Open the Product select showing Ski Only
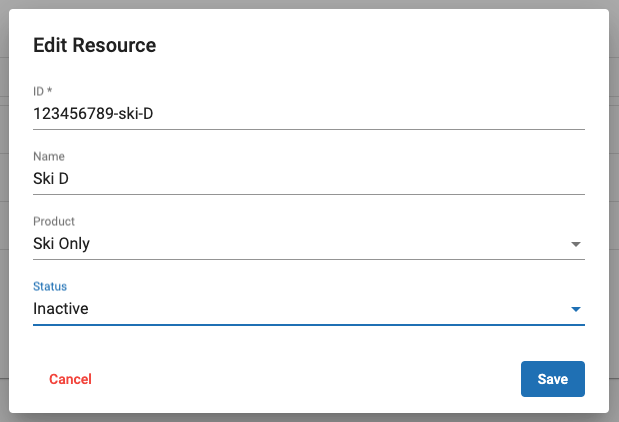This screenshot has height=422, width=619. click(300, 244)
